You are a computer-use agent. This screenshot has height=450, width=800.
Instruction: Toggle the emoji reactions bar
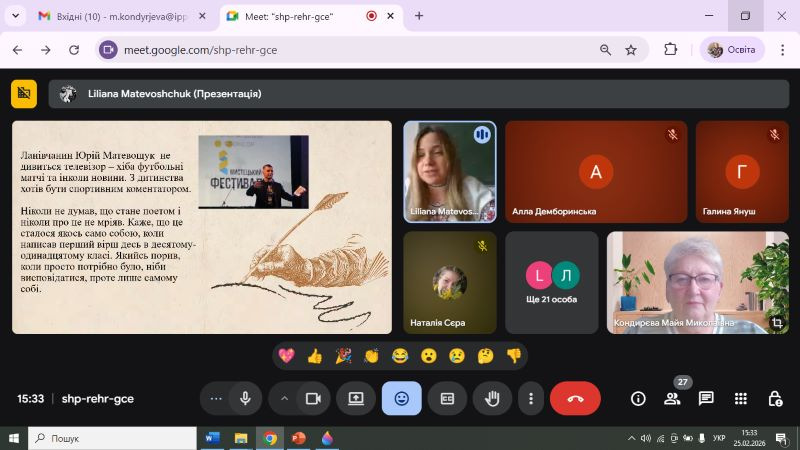point(401,398)
